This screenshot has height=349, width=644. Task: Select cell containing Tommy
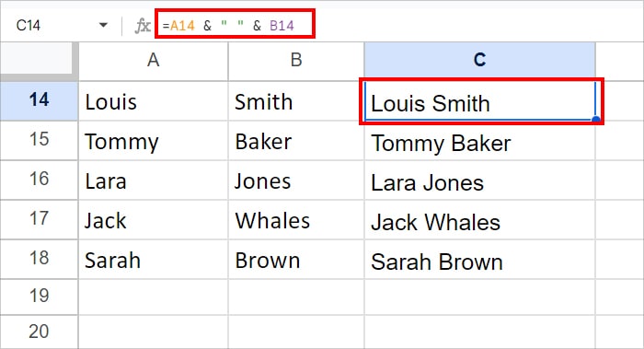154,141
